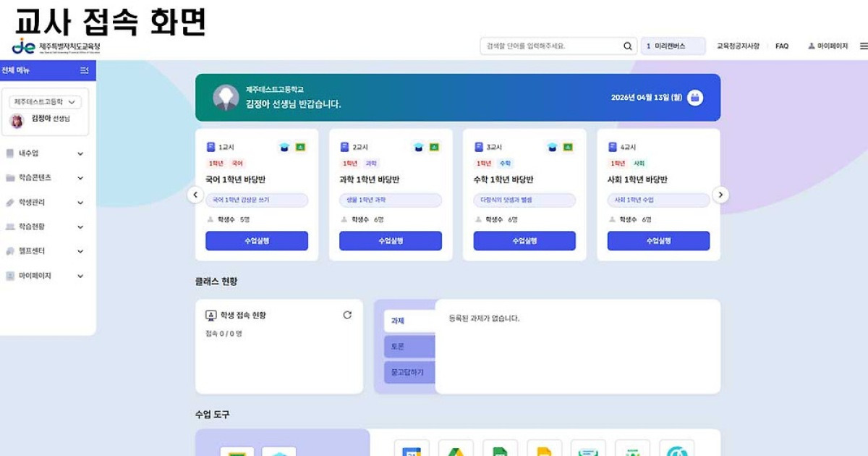Click the search magnifier icon
The height and width of the screenshot is (456, 868).
tap(627, 46)
